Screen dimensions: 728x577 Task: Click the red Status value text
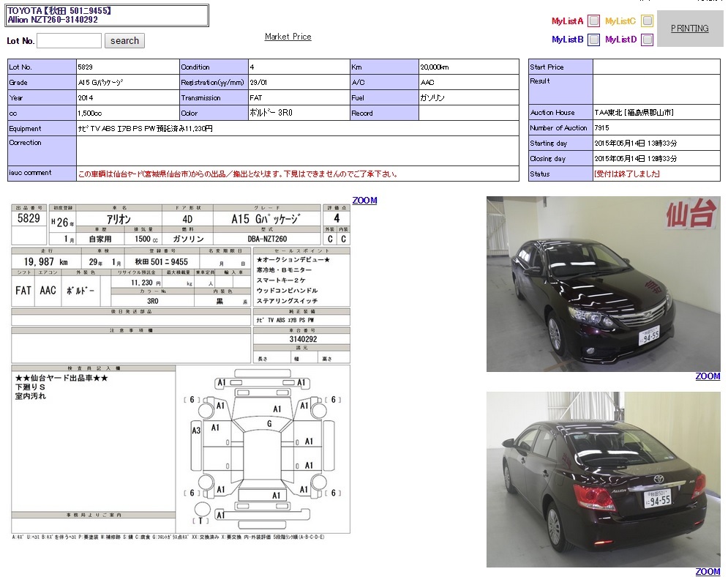[x=627, y=174]
